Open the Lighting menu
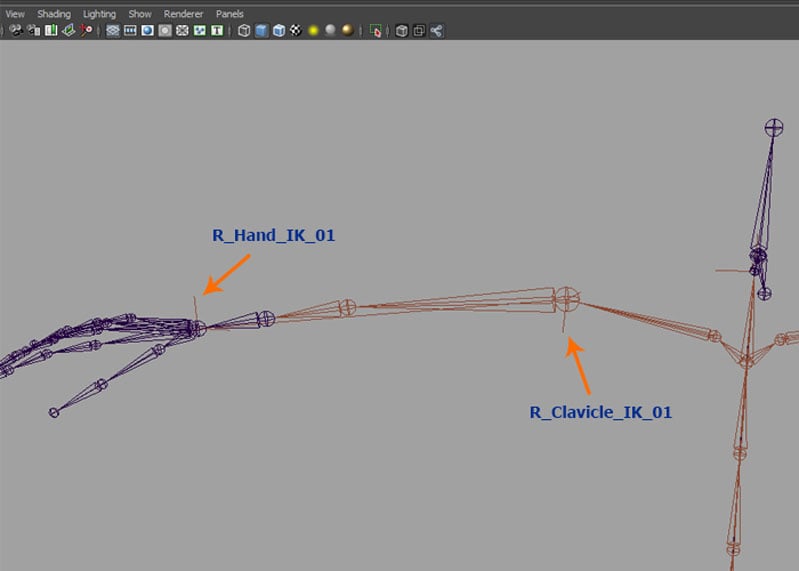The height and width of the screenshot is (571, 799). click(99, 14)
